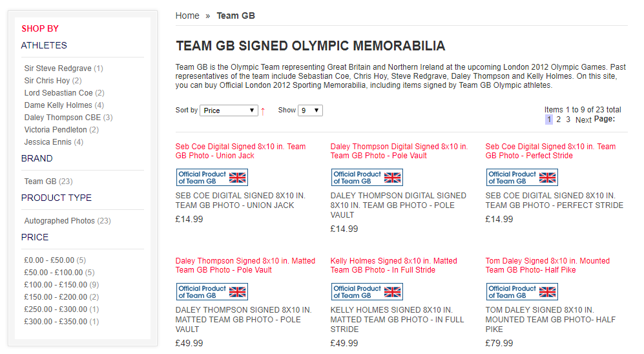Image resolution: width=644 pixels, height=354 pixels.
Task: Filter by athlete Sir Steve Redgrave
Action: (x=58, y=68)
